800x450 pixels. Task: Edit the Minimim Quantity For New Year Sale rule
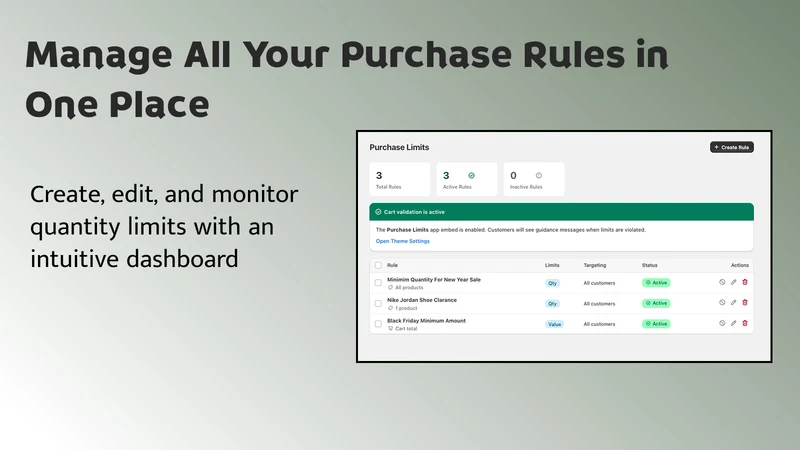tap(733, 282)
